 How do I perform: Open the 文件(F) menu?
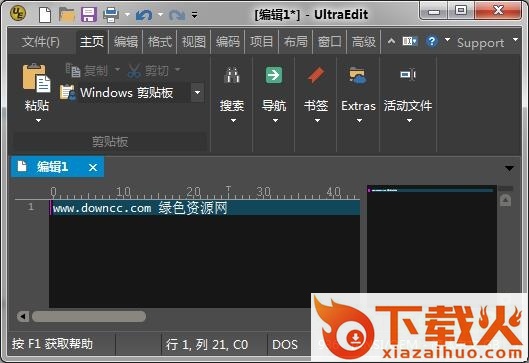tap(40, 42)
